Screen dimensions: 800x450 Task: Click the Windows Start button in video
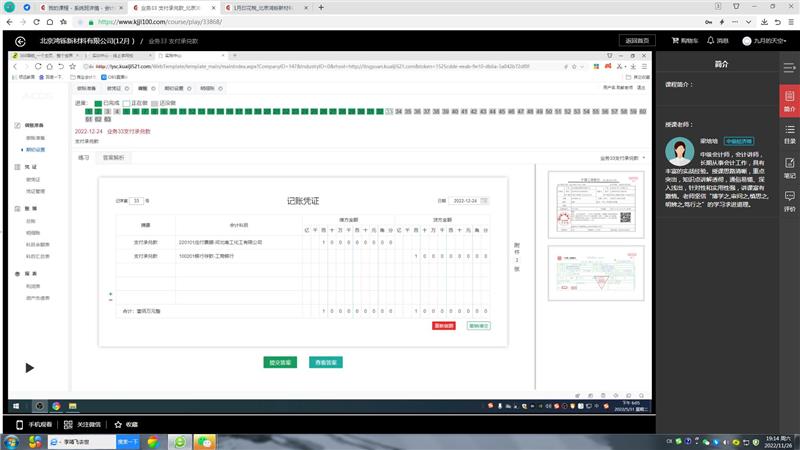[19, 406]
